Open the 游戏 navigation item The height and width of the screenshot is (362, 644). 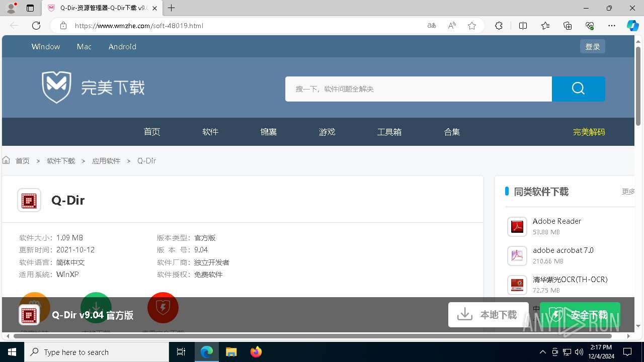point(327,132)
